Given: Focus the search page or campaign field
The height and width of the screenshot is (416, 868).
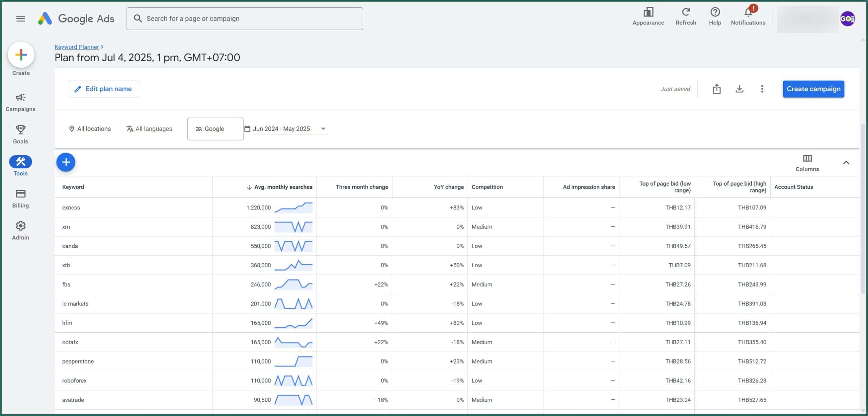Looking at the screenshot, I should pos(244,19).
